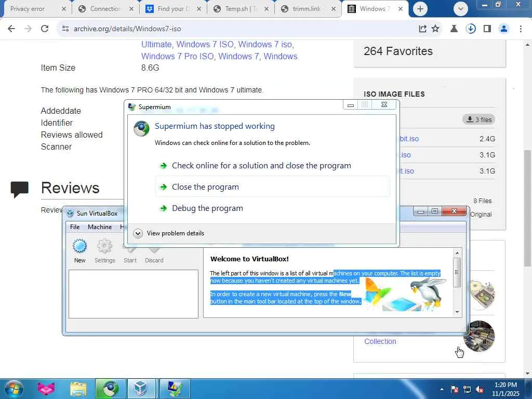Open the browser three-dot menu
Screen dimensions: 532x399
[x=521, y=29]
